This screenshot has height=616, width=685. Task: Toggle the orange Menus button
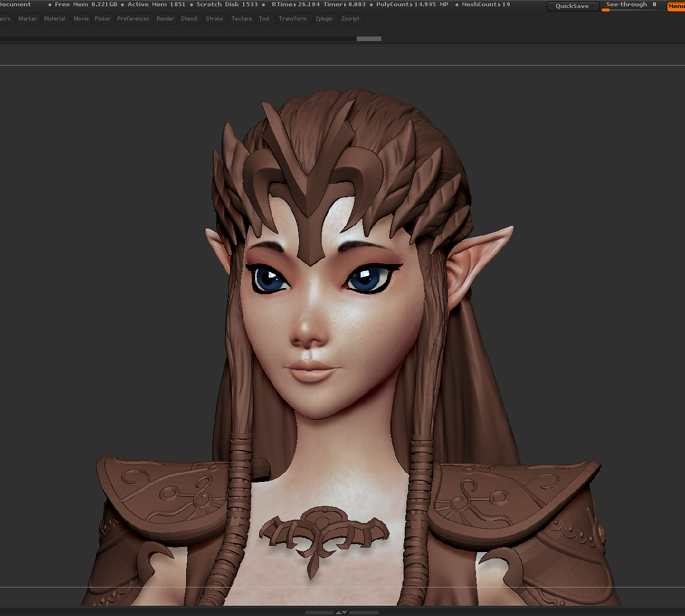pyautogui.click(x=676, y=6)
